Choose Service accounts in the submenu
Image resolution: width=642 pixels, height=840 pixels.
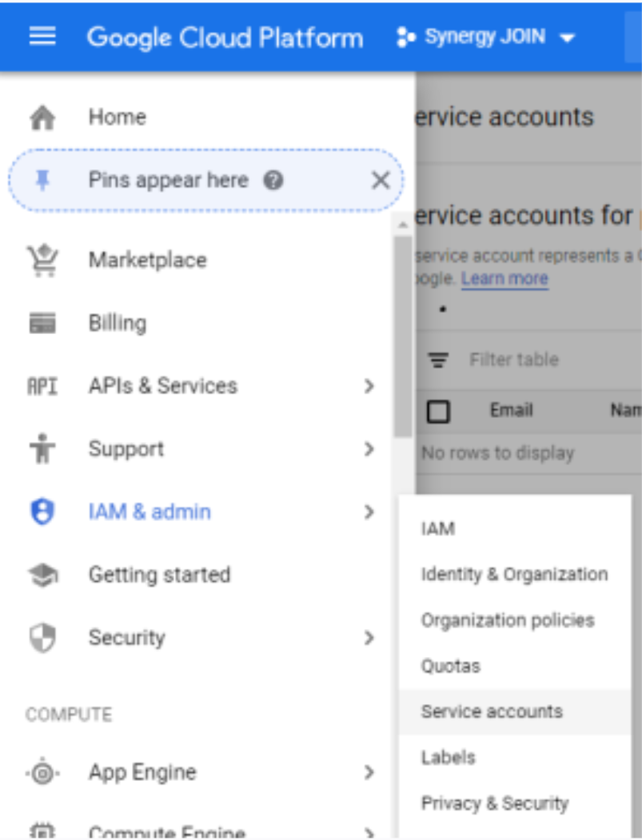coord(515,712)
